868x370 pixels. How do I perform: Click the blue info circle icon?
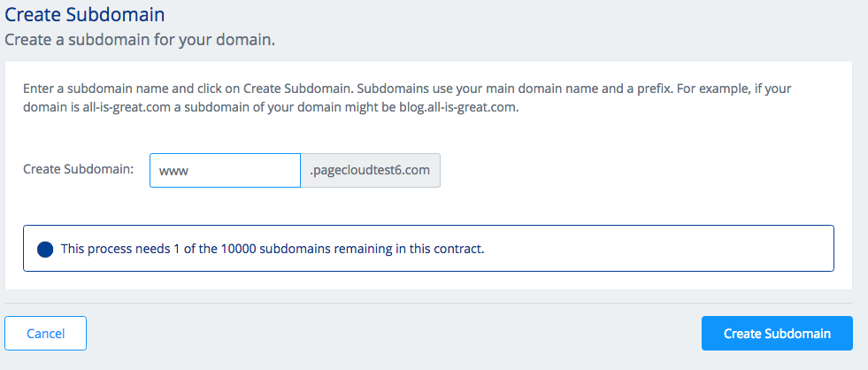pos(46,249)
